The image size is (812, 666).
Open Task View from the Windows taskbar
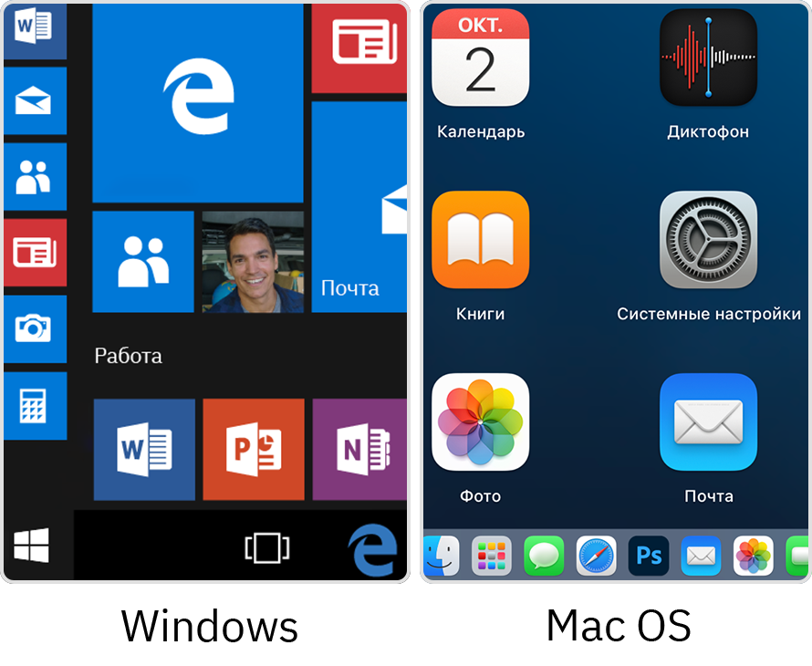(x=266, y=547)
